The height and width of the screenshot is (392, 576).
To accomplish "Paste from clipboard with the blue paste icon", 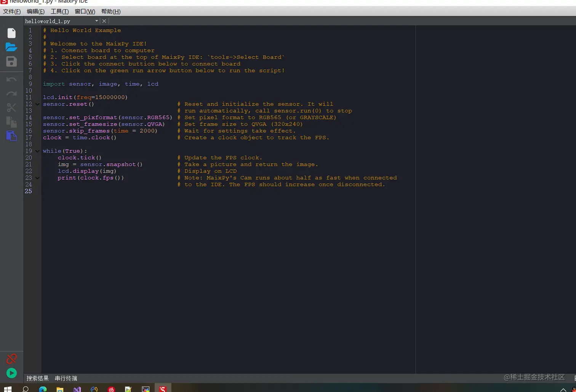I will point(11,136).
